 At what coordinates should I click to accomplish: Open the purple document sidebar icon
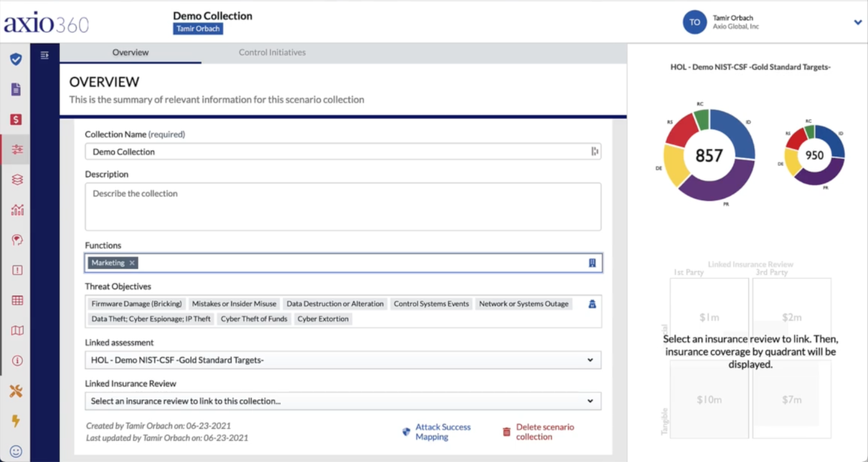(x=16, y=90)
